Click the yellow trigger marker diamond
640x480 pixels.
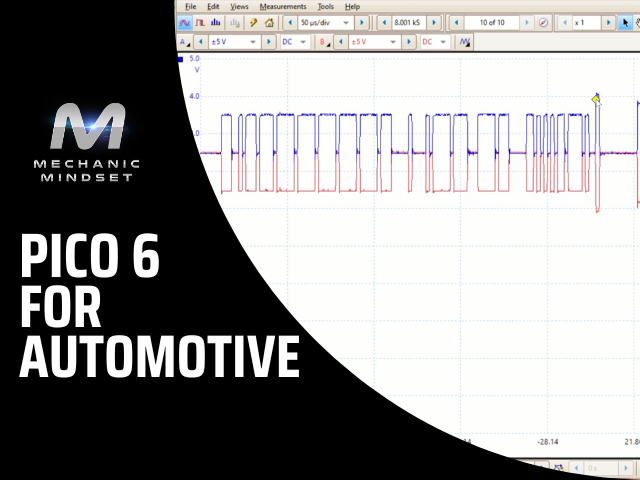point(596,98)
